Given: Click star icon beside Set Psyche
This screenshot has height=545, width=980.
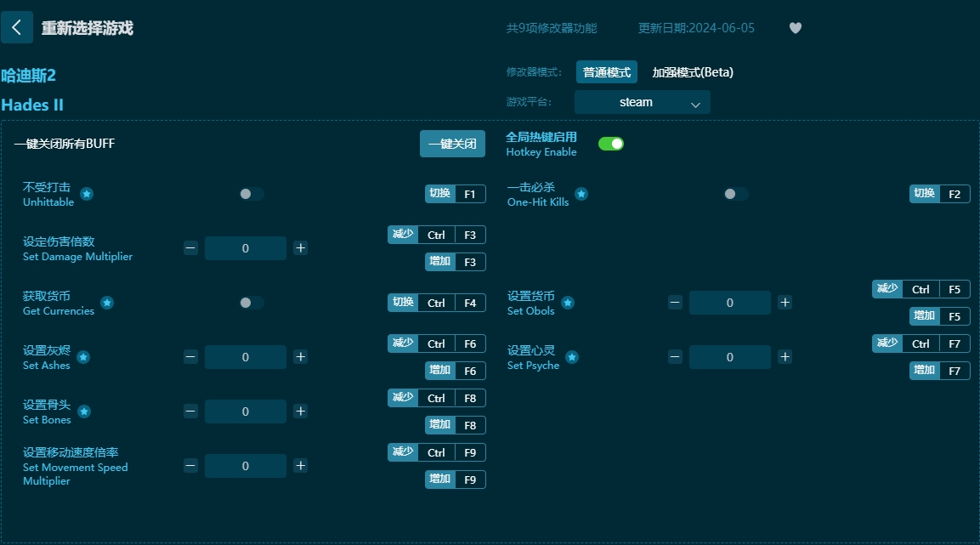Looking at the screenshot, I should coord(572,357).
